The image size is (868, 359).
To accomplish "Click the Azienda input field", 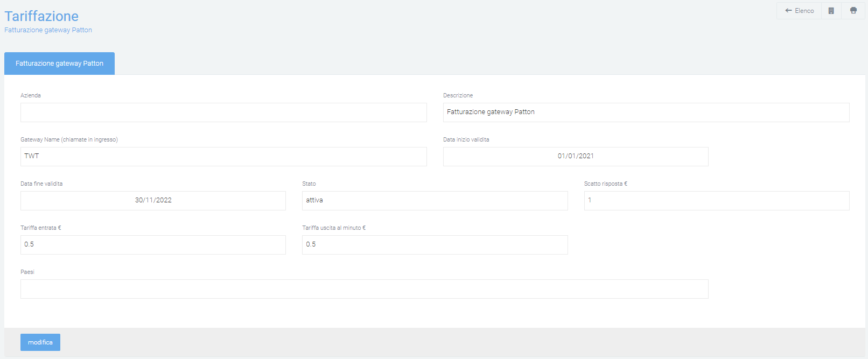I will (223, 112).
